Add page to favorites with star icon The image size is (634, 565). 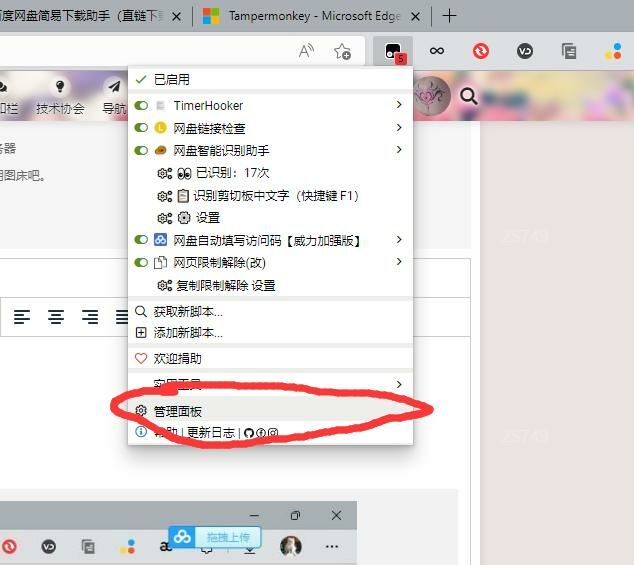click(x=342, y=51)
